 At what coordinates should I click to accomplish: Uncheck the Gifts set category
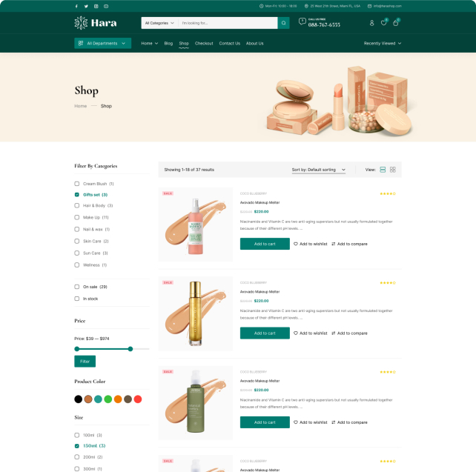pos(77,195)
